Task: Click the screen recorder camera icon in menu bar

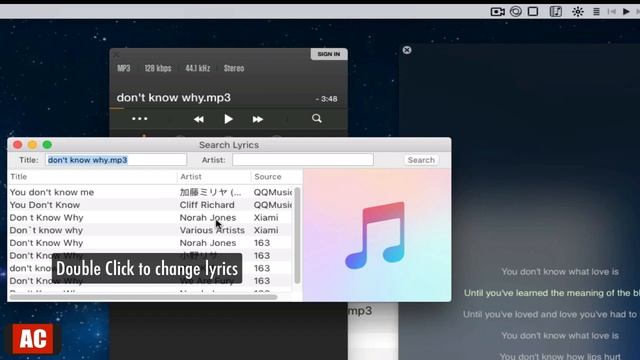Action: pos(498,11)
